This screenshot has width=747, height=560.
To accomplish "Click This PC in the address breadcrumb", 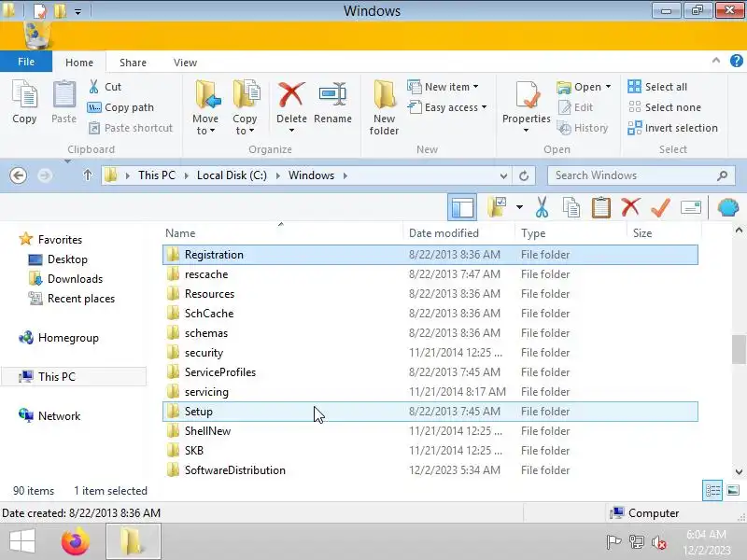I will (x=157, y=175).
